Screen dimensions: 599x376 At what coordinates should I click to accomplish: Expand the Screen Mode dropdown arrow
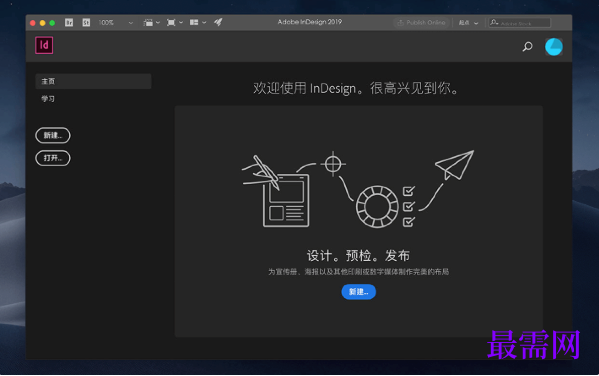[181, 23]
